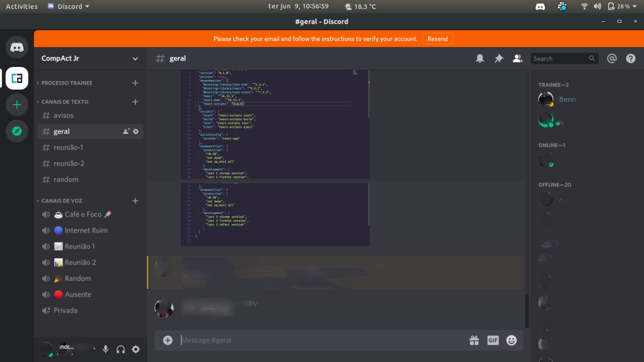Join the Café e Foco voice channel
This screenshot has height=362, width=644.
[83, 214]
